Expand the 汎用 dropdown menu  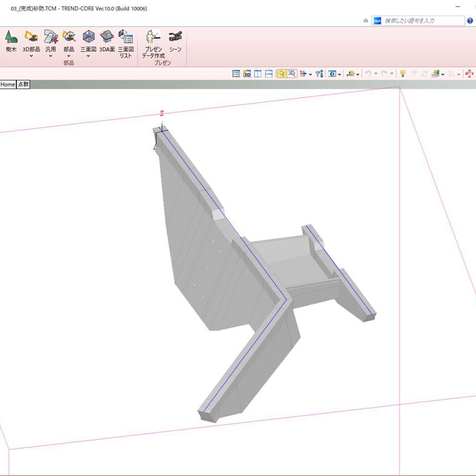click(x=50, y=56)
